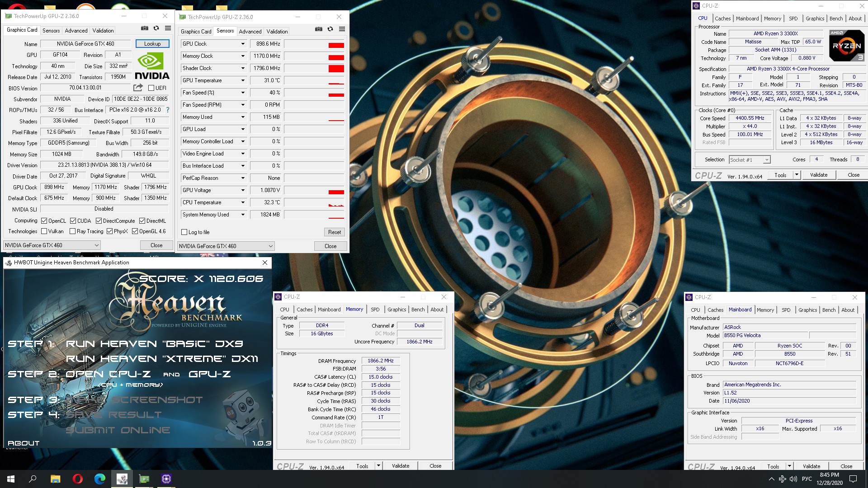Screen dimensions: 868x488
Task: Open the hamburger menu in the GPU-Z Sensors window
Action: click(x=342, y=29)
